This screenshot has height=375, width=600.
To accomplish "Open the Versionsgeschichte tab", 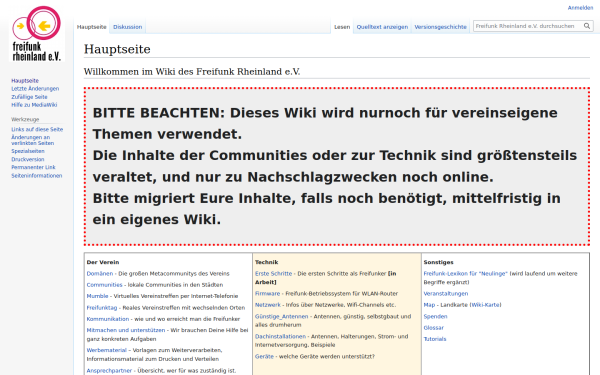I will (440, 27).
